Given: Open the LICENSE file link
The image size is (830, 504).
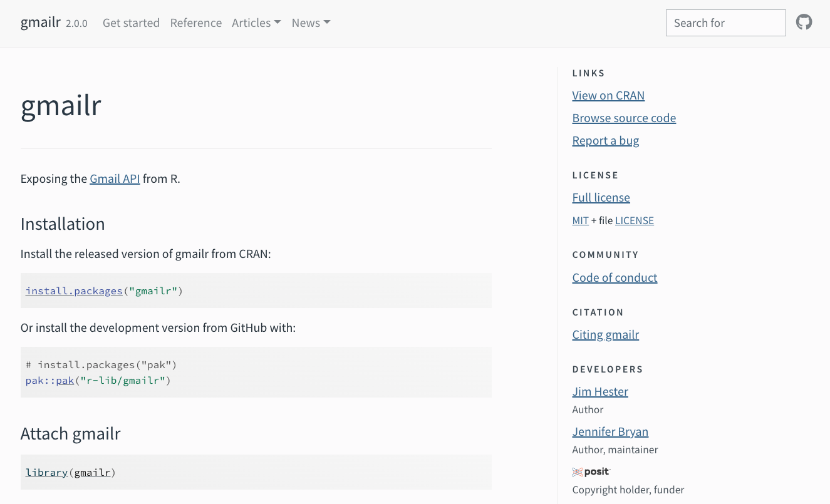Looking at the screenshot, I should (x=634, y=221).
